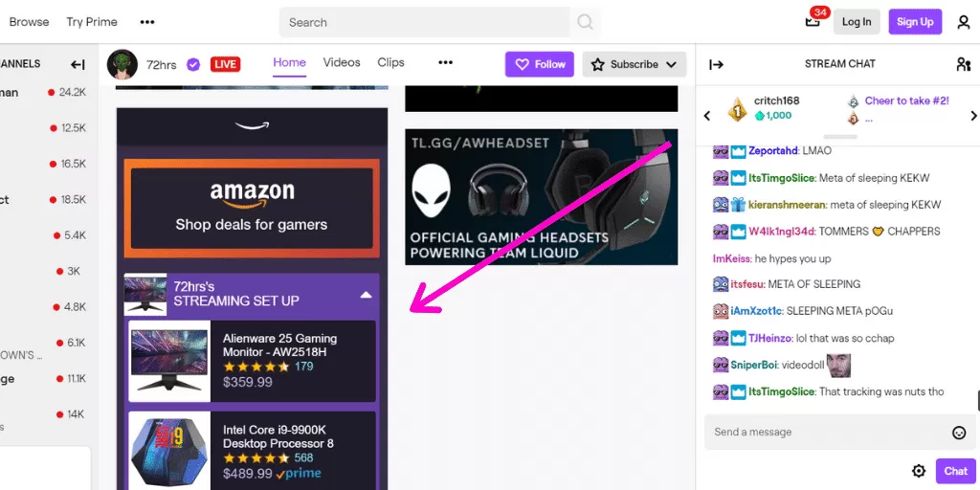Collapse the channels sidebar arrow
This screenshot has height=490, width=980.
click(x=78, y=64)
